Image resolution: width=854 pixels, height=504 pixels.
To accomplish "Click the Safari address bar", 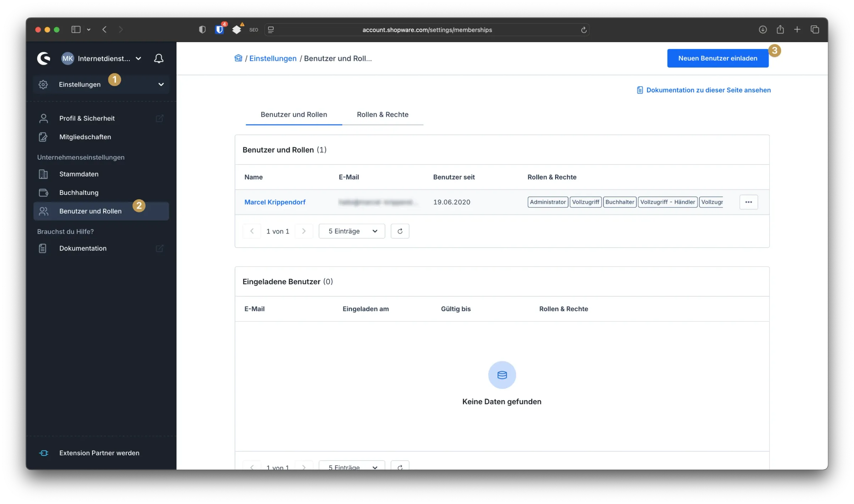I will (427, 30).
